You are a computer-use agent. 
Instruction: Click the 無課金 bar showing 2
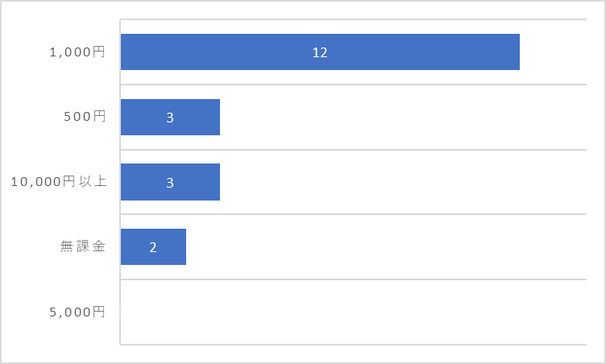point(153,247)
